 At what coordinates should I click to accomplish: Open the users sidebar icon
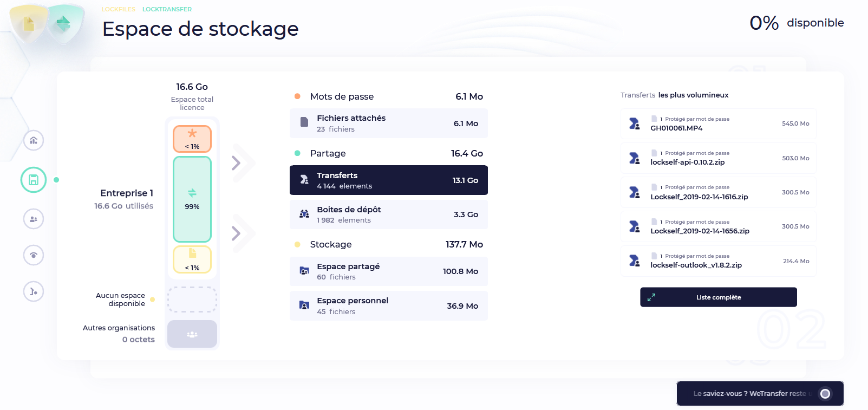point(34,219)
